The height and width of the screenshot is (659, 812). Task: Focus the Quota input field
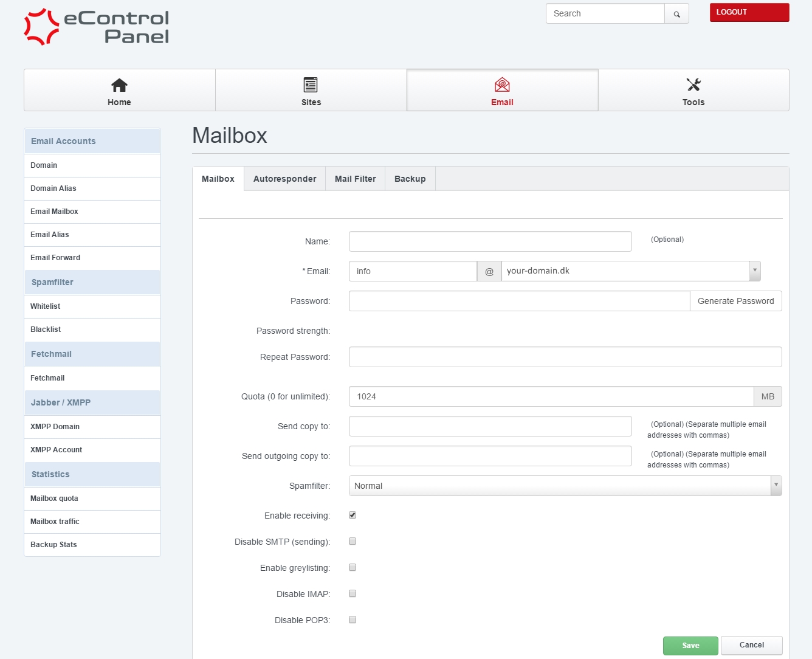coord(551,396)
